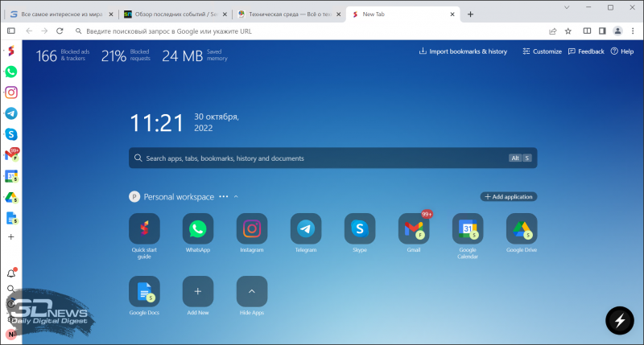Bookmark this page with star

pos(568,31)
